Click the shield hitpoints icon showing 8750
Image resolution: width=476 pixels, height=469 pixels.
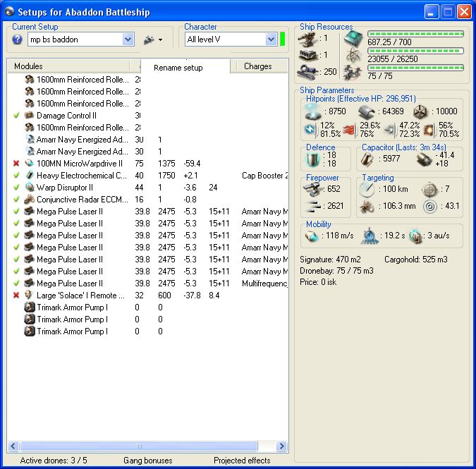[313, 111]
